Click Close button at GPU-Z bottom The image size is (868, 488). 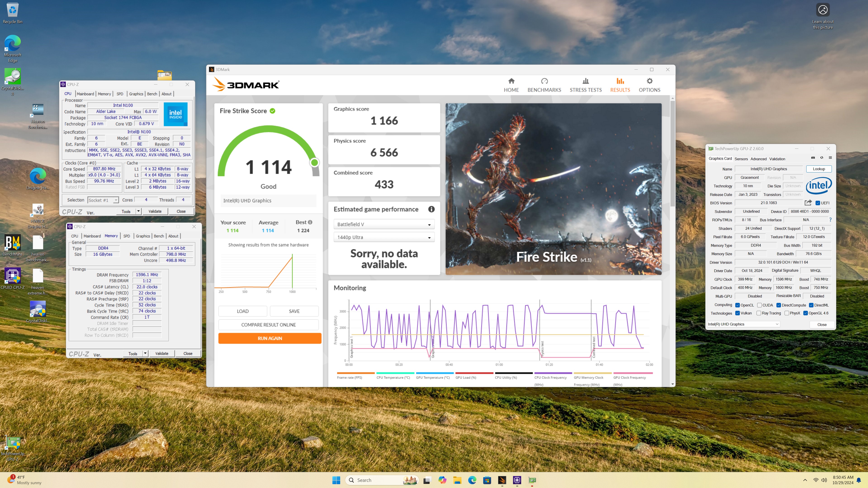tap(822, 324)
